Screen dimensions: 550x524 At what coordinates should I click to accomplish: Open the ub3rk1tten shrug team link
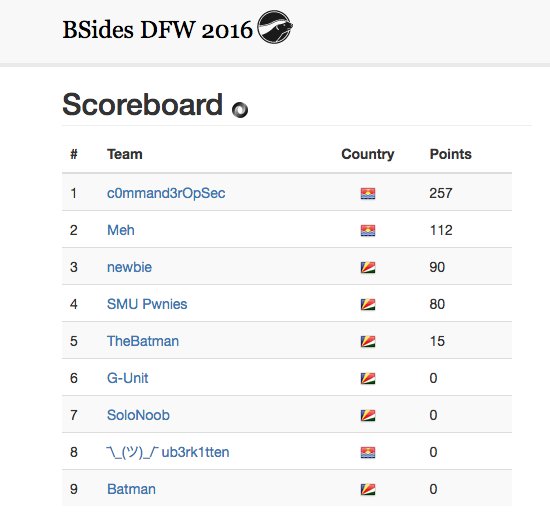coord(168,452)
